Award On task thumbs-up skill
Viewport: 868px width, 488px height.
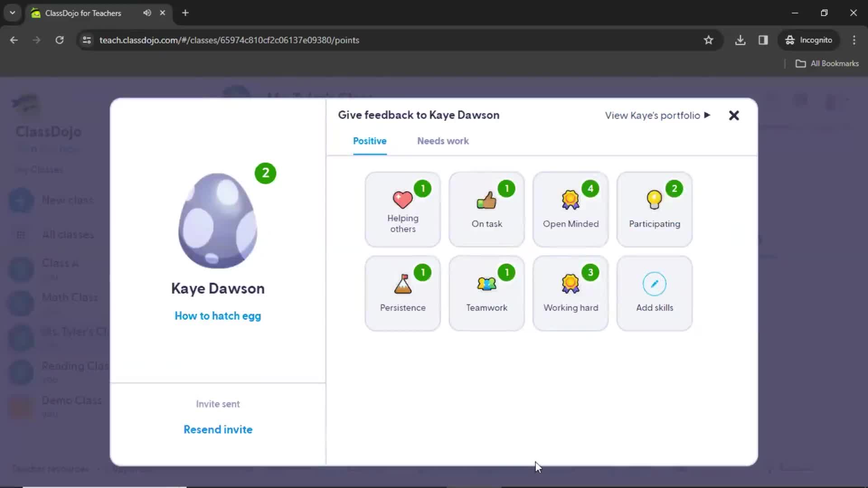[x=486, y=209]
